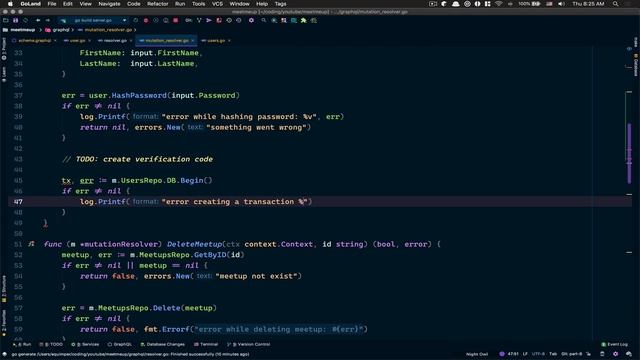The height and width of the screenshot is (360, 640).
Task: Click the Show History clock icon
Action: click(x=229, y=20)
